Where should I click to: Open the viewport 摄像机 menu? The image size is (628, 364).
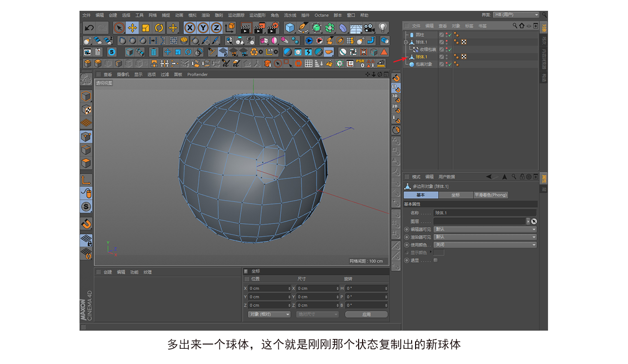[123, 75]
